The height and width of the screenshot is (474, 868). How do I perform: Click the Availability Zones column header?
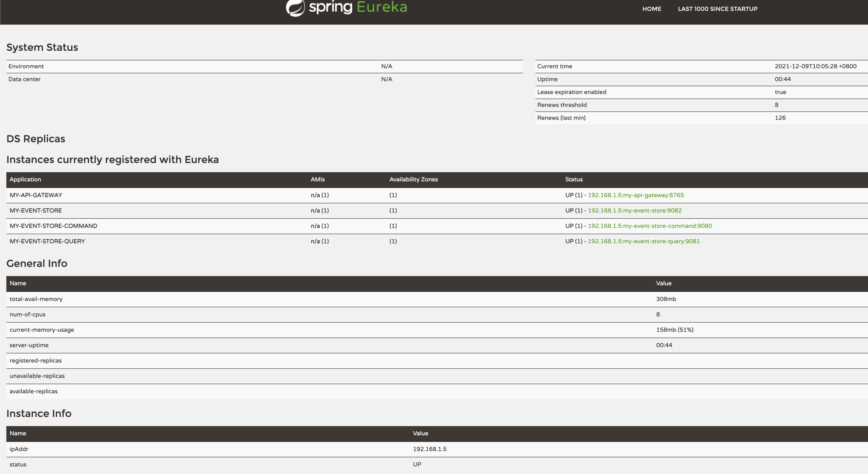click(413, 180)
